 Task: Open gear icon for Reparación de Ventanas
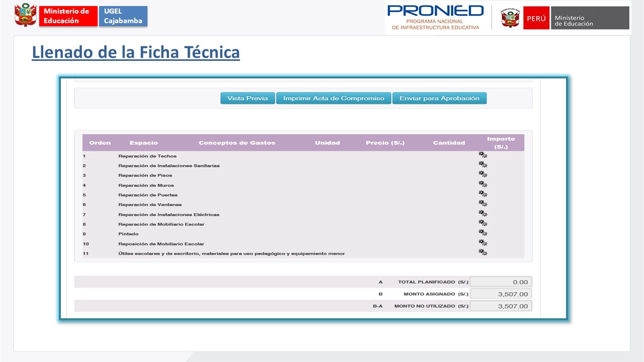483,204
